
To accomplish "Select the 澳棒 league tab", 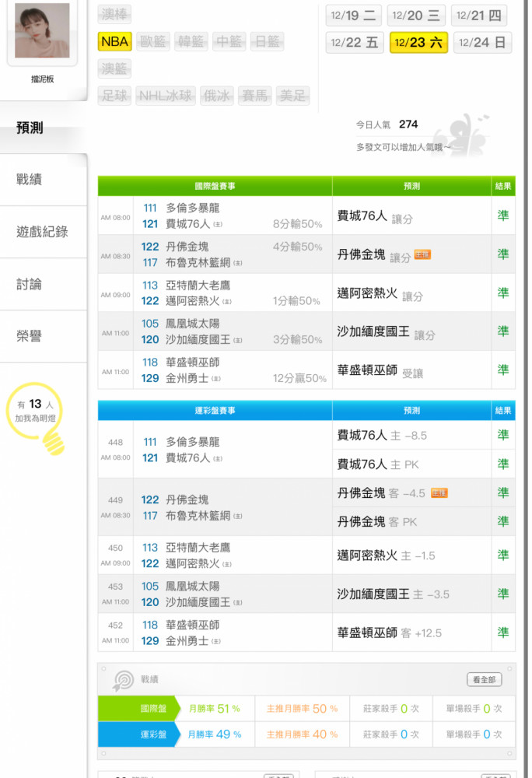I will pyautogui.click(x=114, y=14).
